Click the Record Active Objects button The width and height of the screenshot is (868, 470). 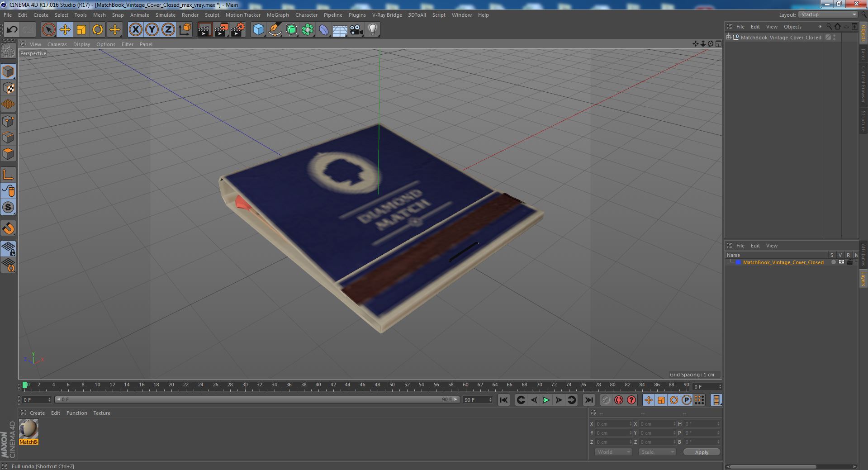coord(606,400)
